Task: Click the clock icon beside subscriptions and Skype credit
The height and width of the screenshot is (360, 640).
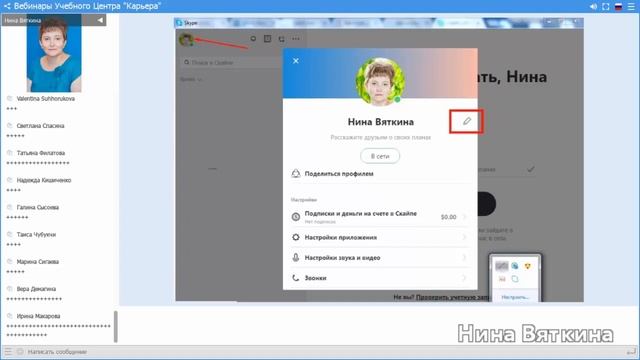Action: point(296,217)
